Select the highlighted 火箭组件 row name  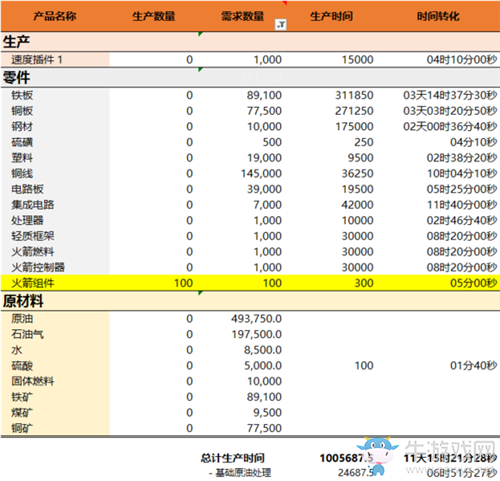(x=33, y=283)
